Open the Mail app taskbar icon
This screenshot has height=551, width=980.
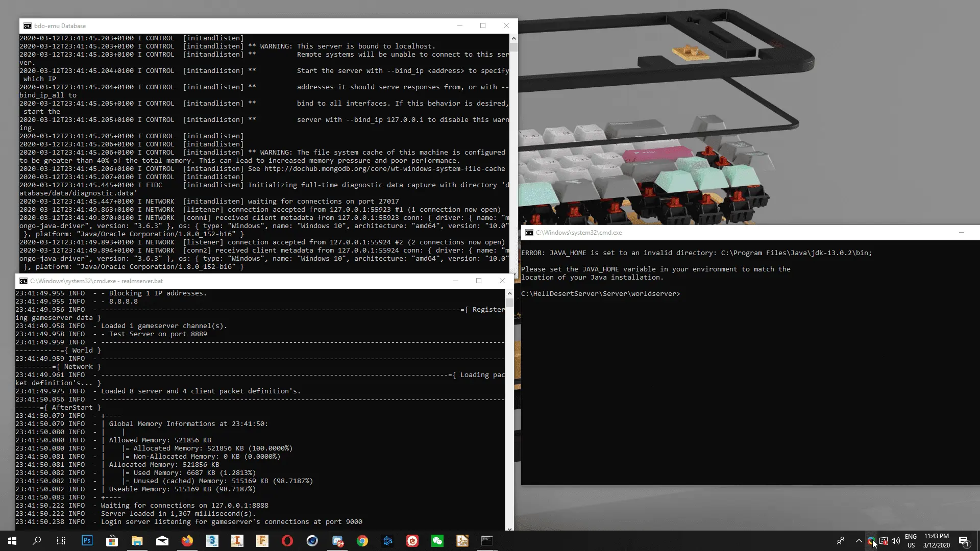point(162,541)
